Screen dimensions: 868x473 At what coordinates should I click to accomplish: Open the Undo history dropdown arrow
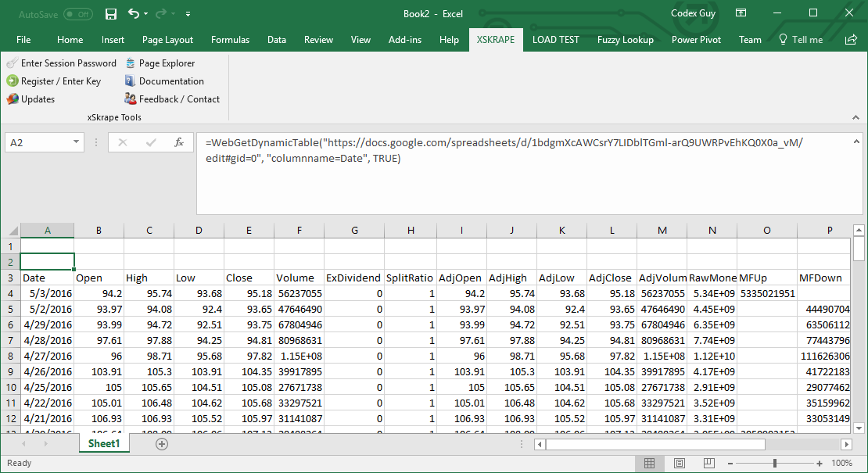145,14
